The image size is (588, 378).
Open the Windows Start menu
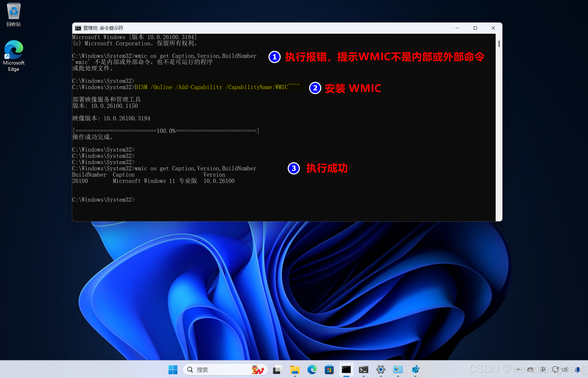point(173,370)
